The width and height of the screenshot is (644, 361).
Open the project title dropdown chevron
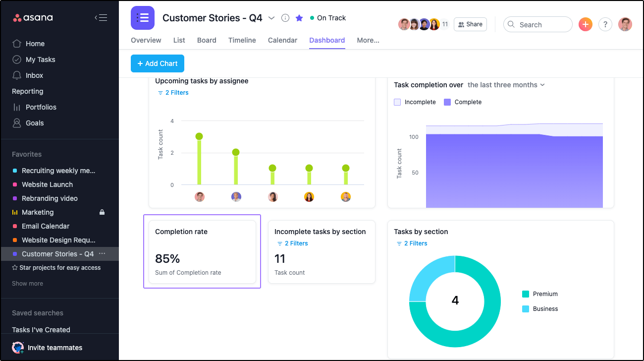271,18
